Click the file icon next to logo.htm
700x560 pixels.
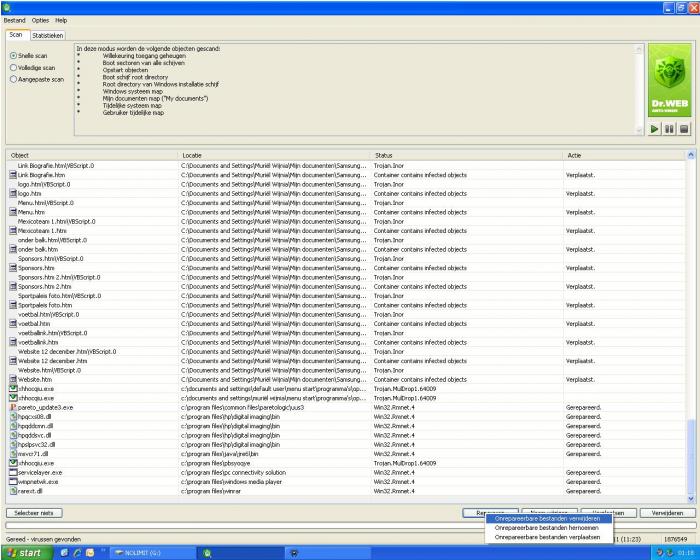coord(13,193)
